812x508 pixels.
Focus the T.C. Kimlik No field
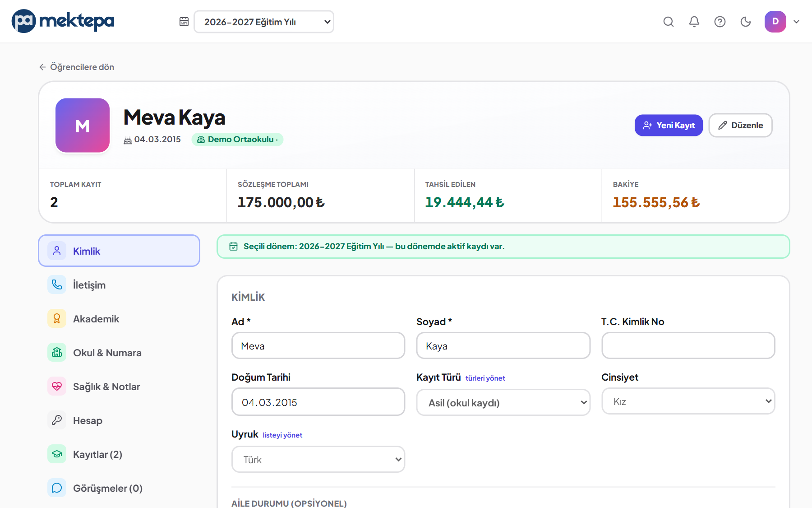pyautogui.click(x=688, y=345)
